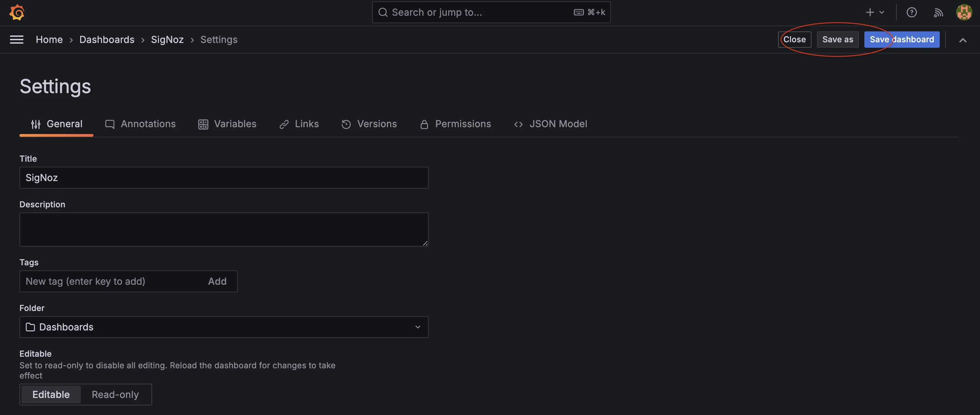Click the Close button
The height and width of the screenshot is (415, 980).
(794, 40)
